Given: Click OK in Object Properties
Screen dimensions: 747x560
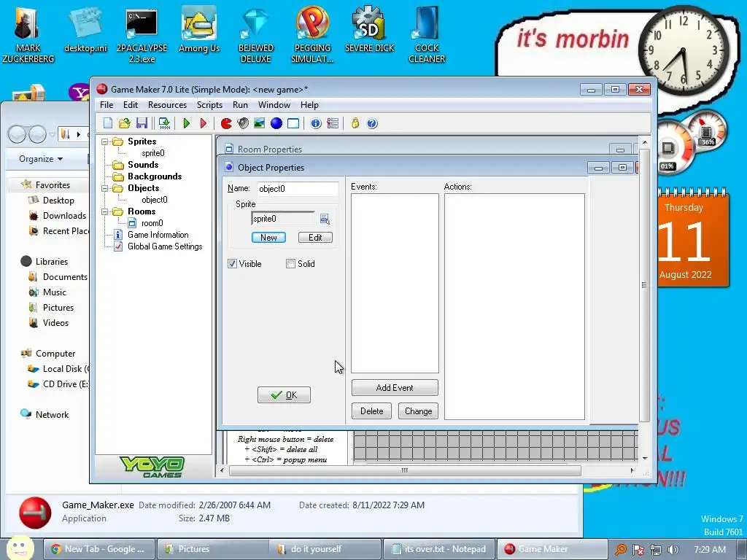Looking at the screenshot, I should click(x=284, y=394).
